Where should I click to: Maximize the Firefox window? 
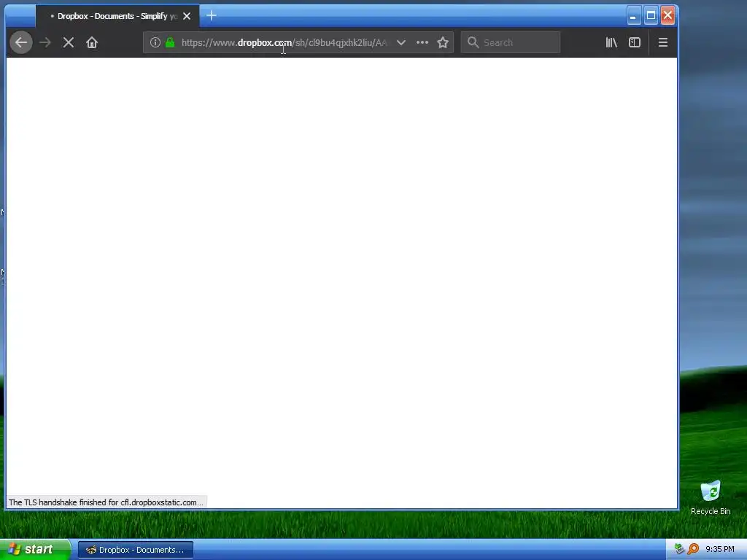point(651,16)
